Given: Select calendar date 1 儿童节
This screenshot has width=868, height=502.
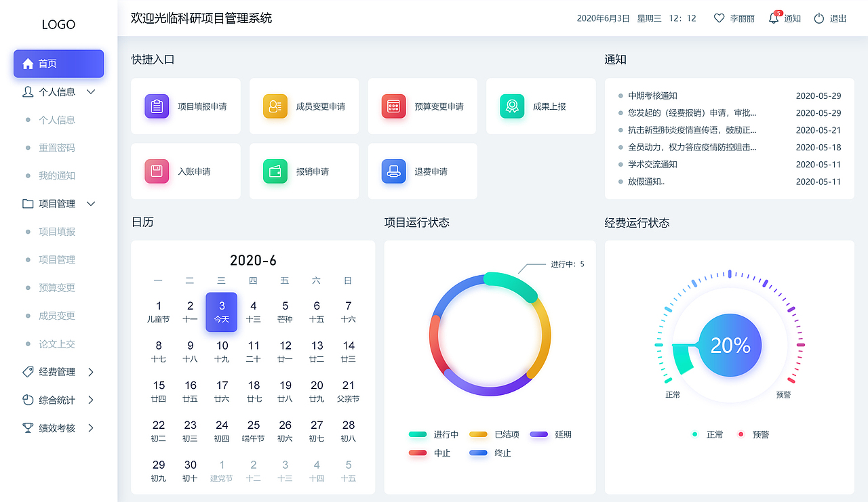Looking at the screenshot, I should click(159, 312).
